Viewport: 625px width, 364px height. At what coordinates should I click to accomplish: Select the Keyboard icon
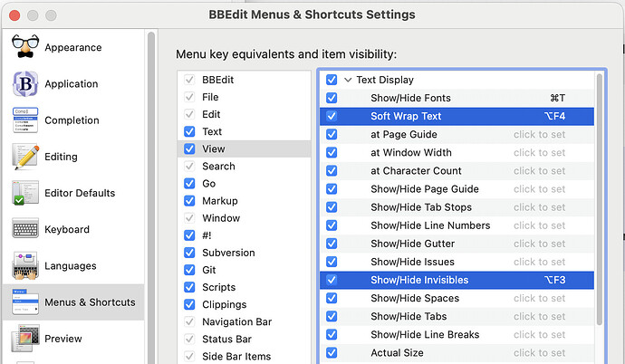(x=25, y=228)
